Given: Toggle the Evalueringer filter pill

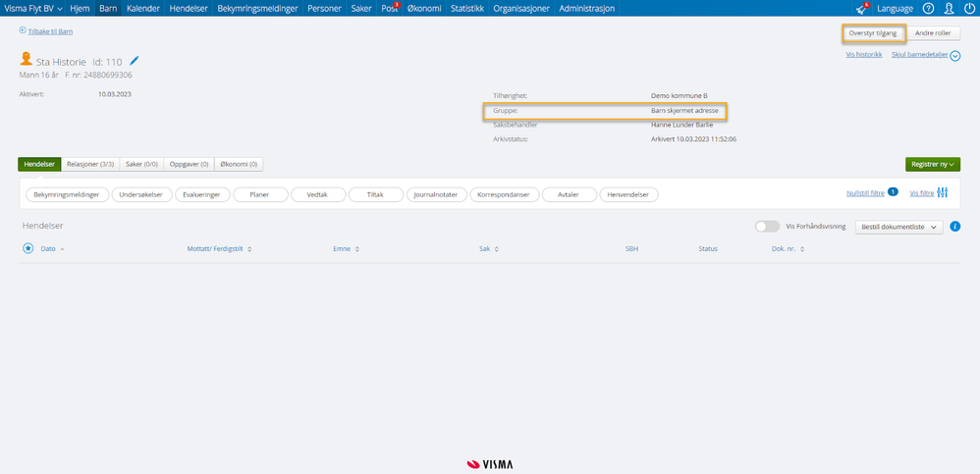Looking at the screenshot, I should (202, 195).
